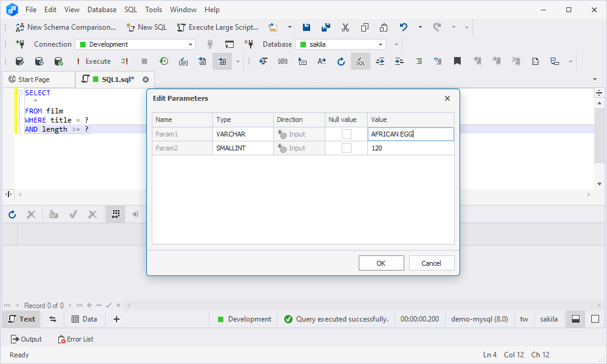The width and height of the screenshot is (607, 364).
Task: Open the SQL menu
Action: [131, 10]
